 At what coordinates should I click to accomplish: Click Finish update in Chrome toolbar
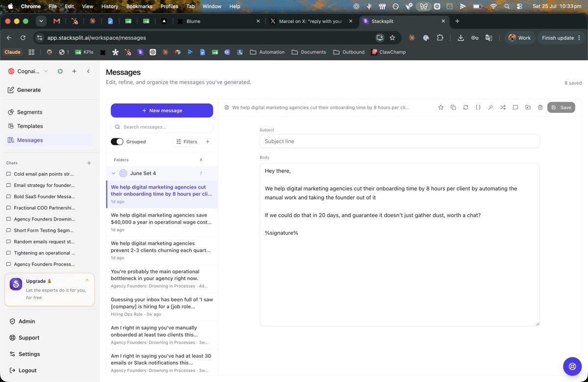pyautogui.click(x=561, y=38)
